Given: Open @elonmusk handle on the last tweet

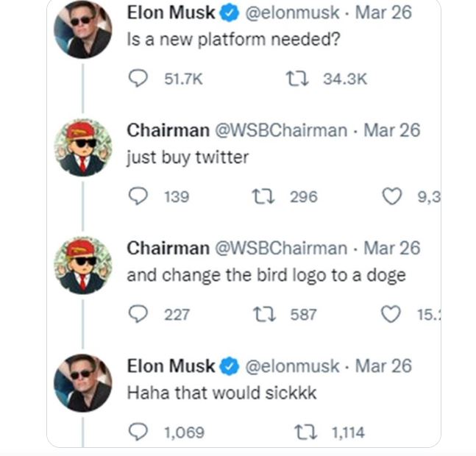Looking at the screenshot, I should pos(291,366).
